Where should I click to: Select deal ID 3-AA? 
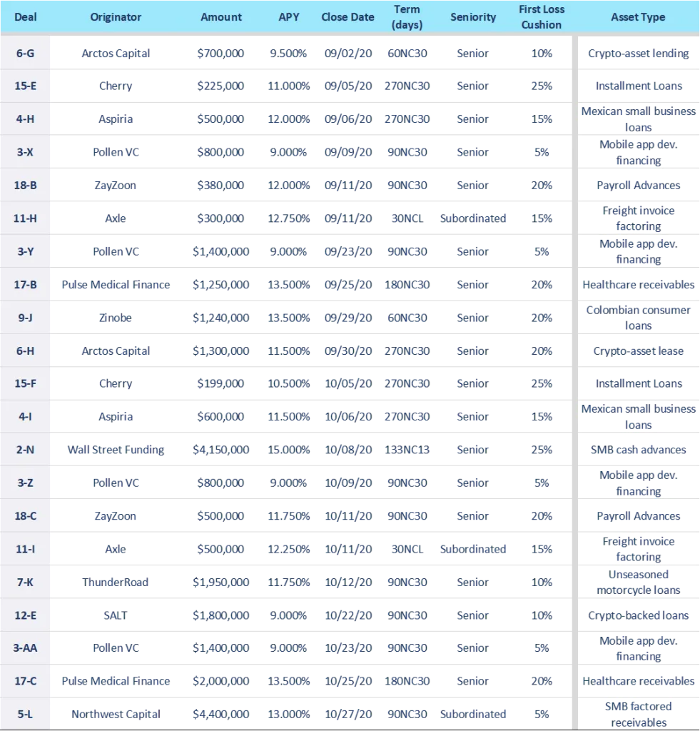(x=25, y=648)
